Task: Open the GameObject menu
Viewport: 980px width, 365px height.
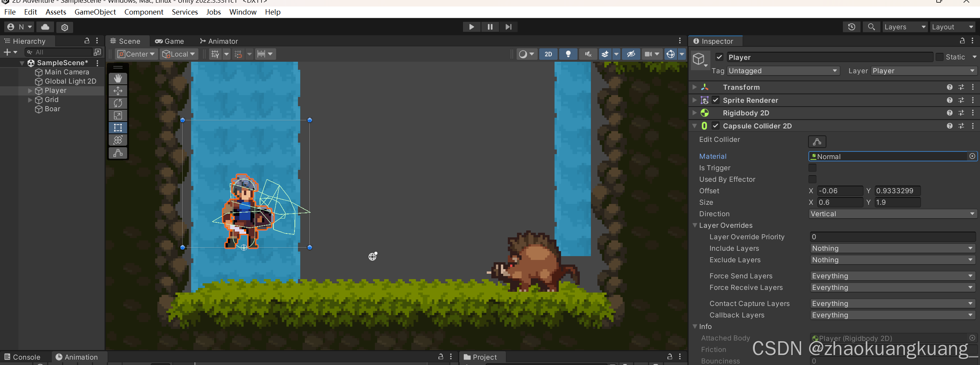Action: 95,12
